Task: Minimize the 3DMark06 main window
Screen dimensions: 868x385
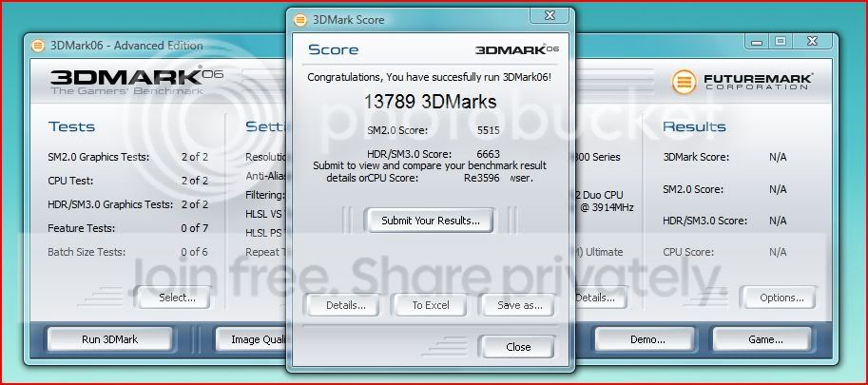Action: [756, 42]
